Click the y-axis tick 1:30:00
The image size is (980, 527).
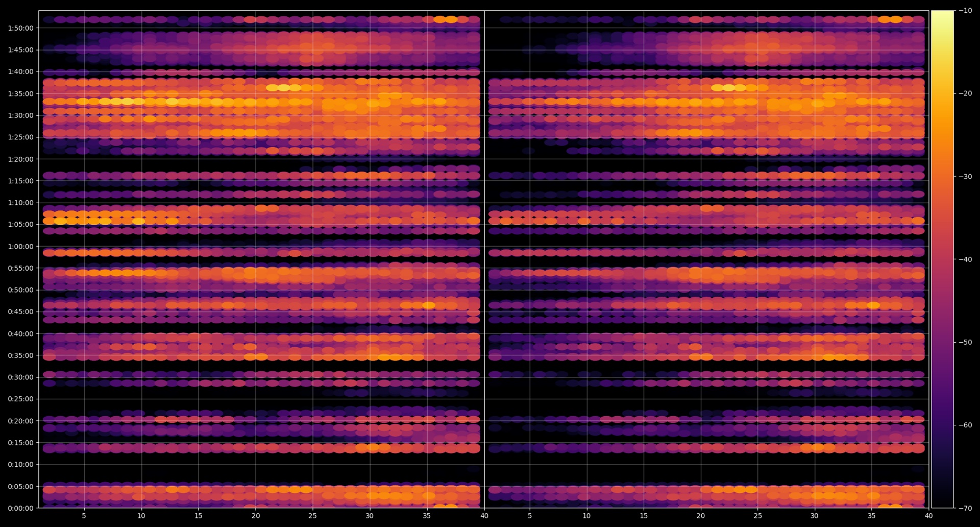pyautogui.click(x=20, y=115)
